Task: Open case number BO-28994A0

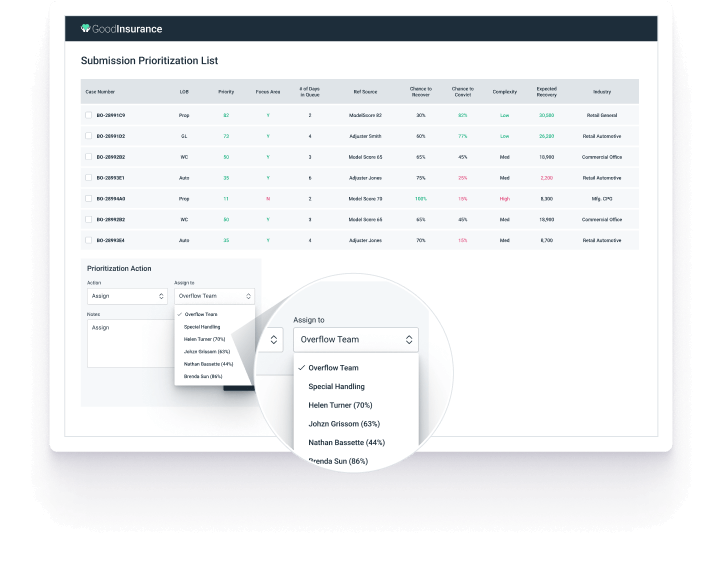Action: click(x=110, y=198)
